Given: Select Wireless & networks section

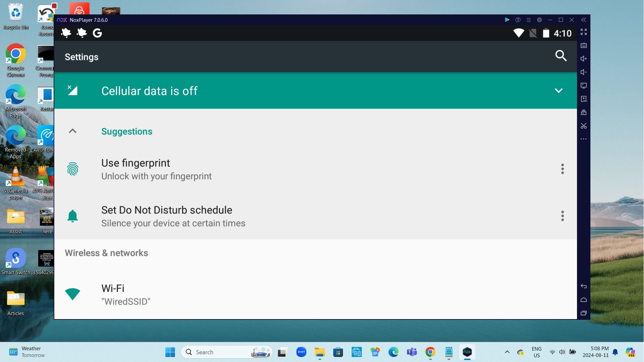Looking at the screenshot, I should pos(106,252).
